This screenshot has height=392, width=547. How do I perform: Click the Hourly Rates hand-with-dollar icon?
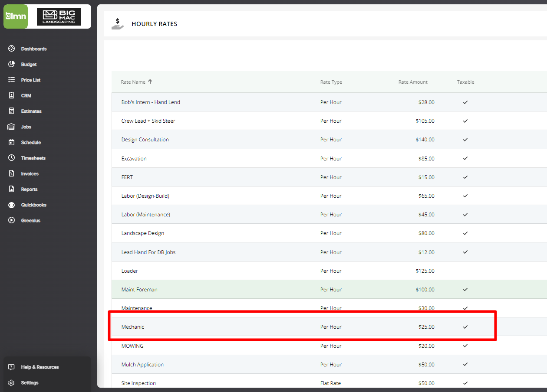pyautogui.click(x=118, y=23)
